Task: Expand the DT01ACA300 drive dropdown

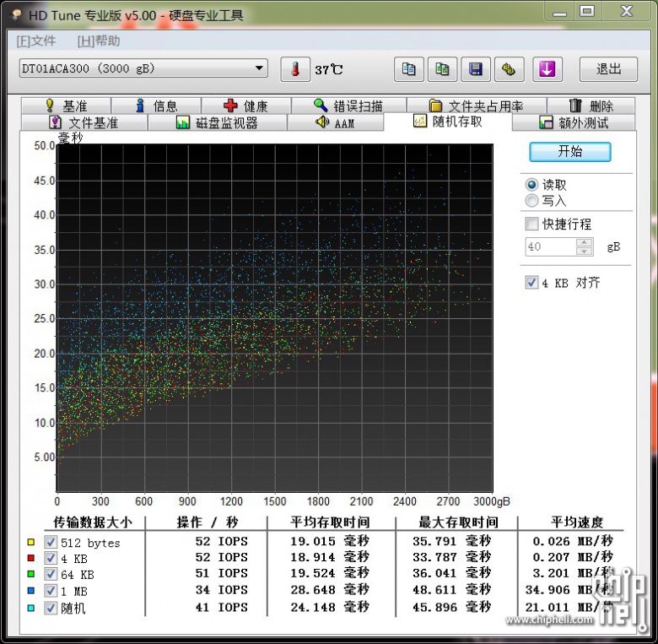Action: click(x=259, y=68)
